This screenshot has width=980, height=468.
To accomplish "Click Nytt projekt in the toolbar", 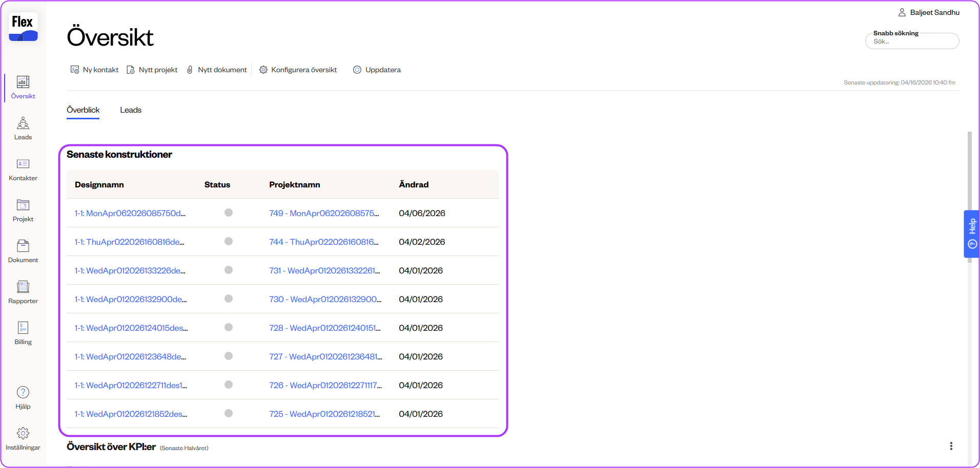I will tap(152, 70).
